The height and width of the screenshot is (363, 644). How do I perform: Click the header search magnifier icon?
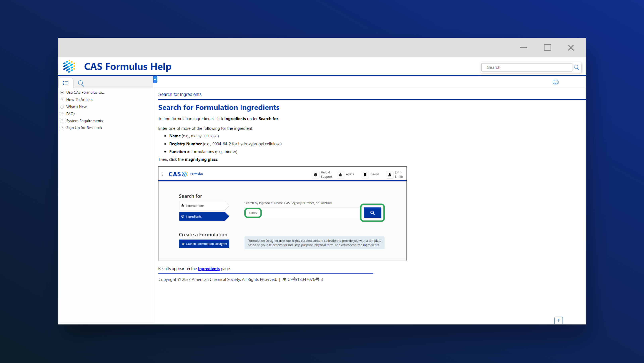point(577,67)
